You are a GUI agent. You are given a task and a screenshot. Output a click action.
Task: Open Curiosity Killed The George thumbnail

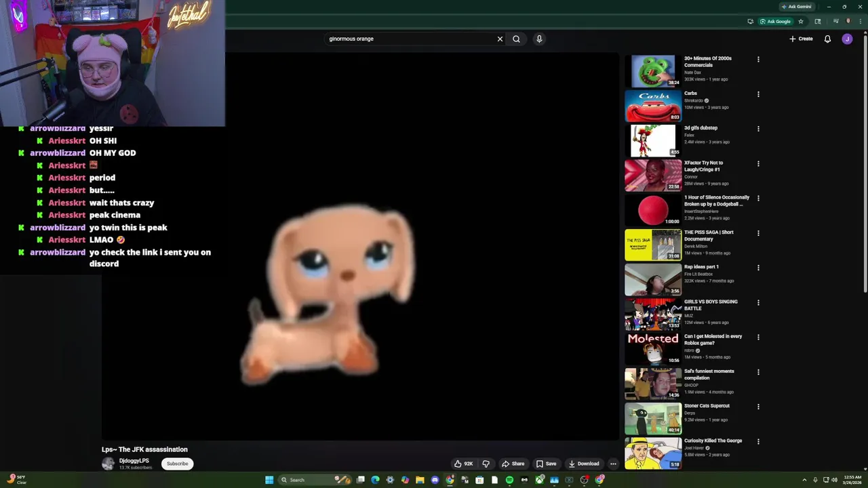tap(653, 453)
